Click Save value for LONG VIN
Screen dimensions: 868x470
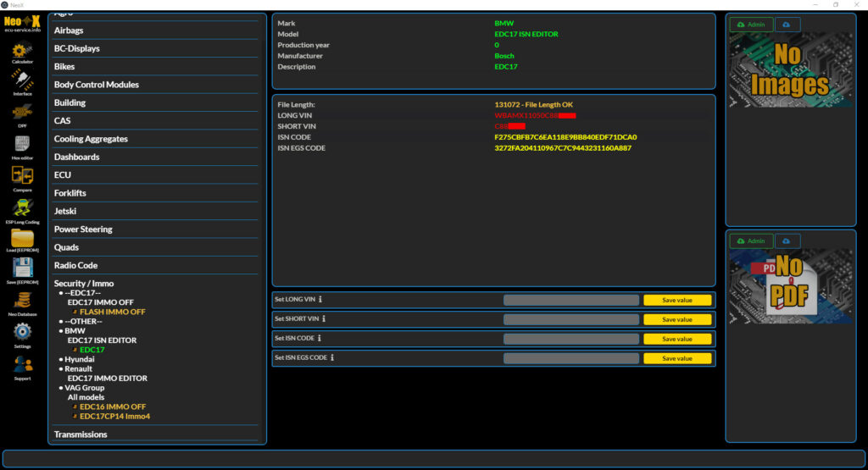click(676, 300)
